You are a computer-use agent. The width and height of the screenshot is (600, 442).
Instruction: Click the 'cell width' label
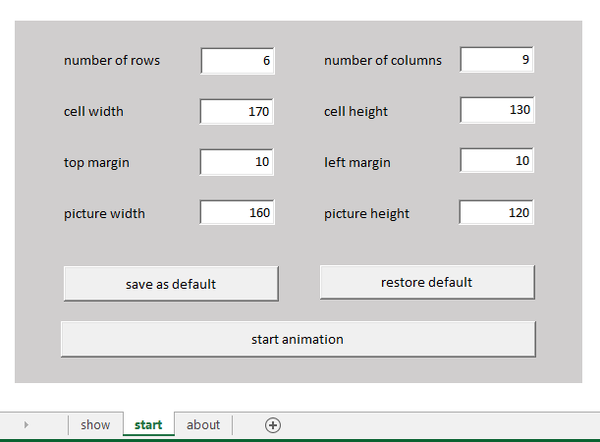coord(93,111)
